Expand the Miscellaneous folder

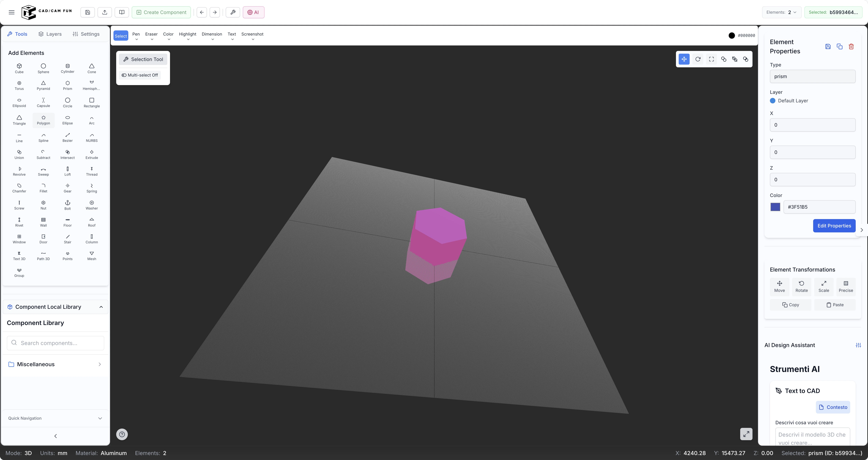(55, 364)
